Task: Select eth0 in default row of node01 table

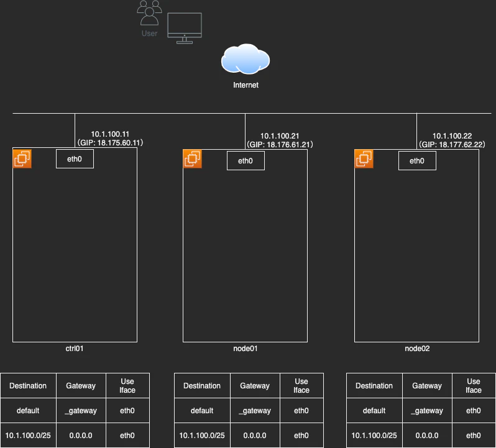Action: (x=302, y=410)
